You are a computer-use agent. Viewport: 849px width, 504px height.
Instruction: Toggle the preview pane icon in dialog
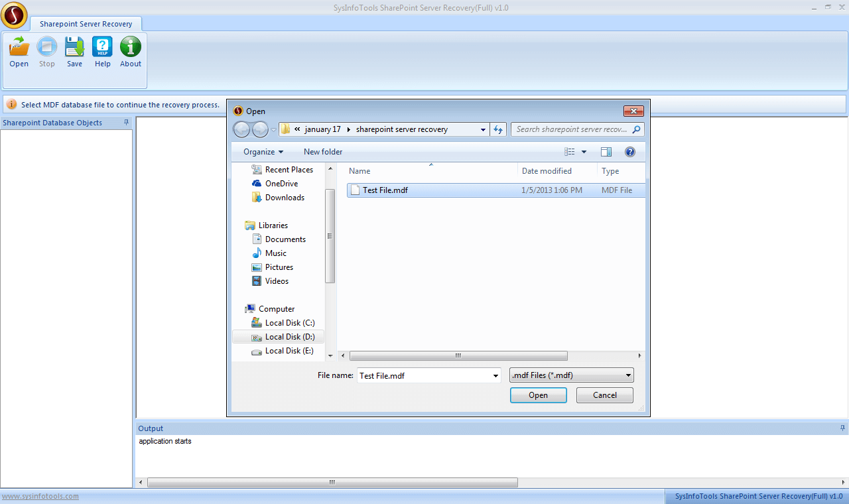pos(606,152)
